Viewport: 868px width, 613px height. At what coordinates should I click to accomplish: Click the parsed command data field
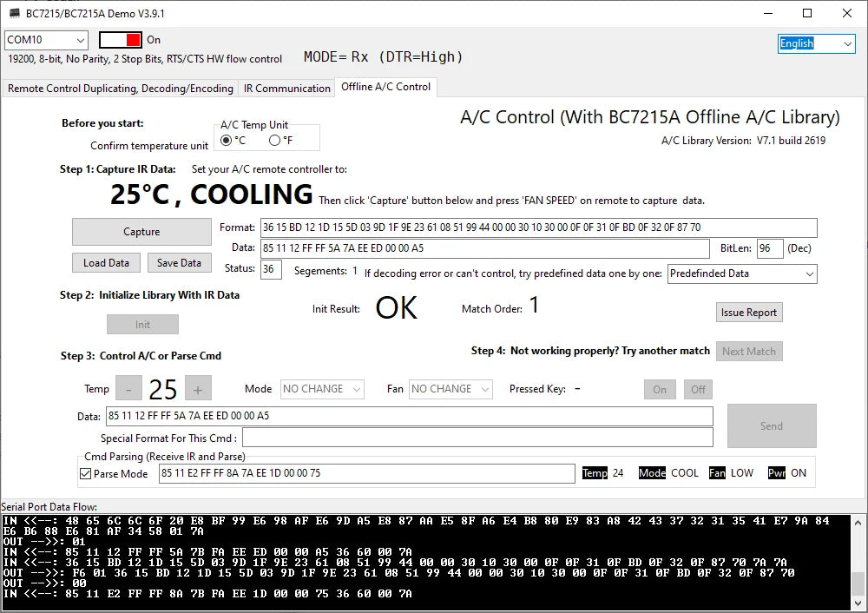(367, 473)
